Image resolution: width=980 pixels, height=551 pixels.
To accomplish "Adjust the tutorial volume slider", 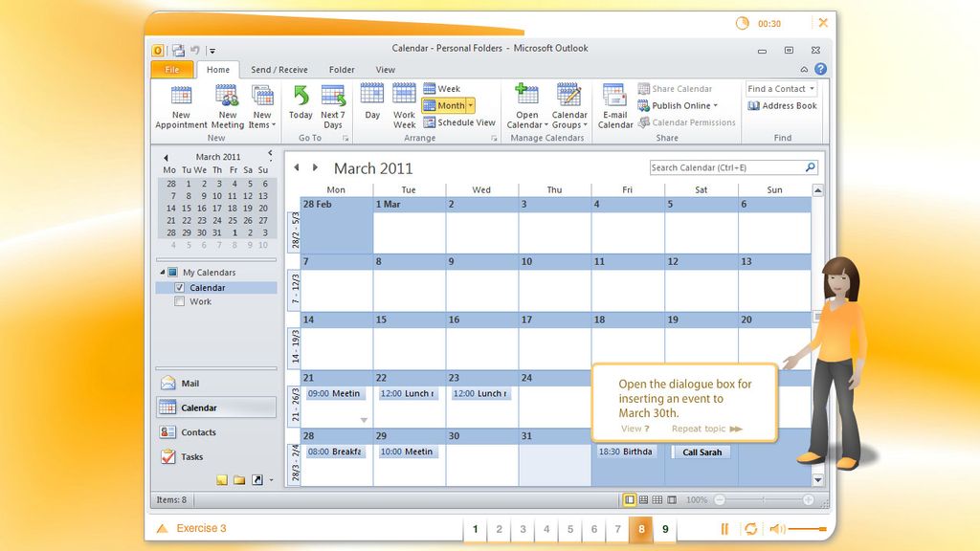I will point(807,529).
